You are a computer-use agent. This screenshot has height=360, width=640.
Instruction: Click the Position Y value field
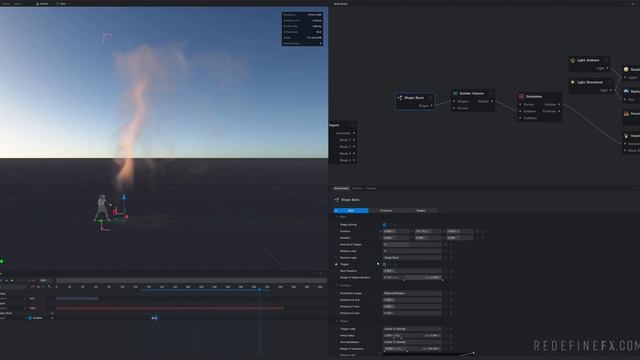click(x=428, y=231)
